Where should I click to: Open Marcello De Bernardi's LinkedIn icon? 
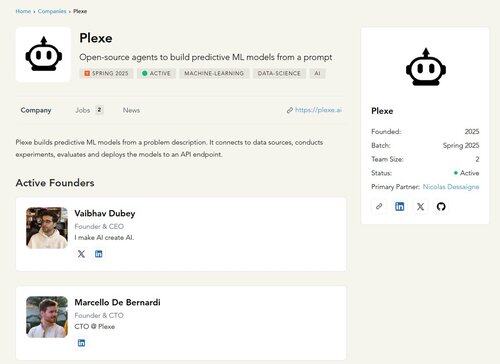pyautogui.click(x=81, y=343)
